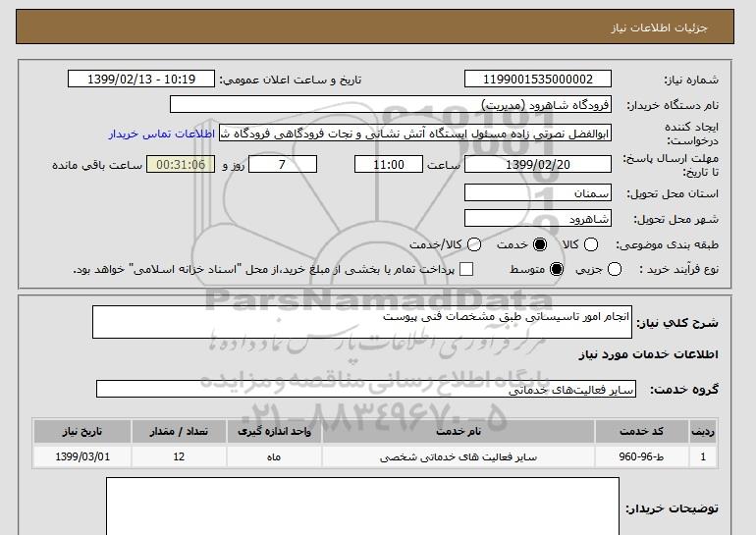Click the تاریخ نیاز column header
The height and width of the screenshot is (535, 756).
pos(82,431)
